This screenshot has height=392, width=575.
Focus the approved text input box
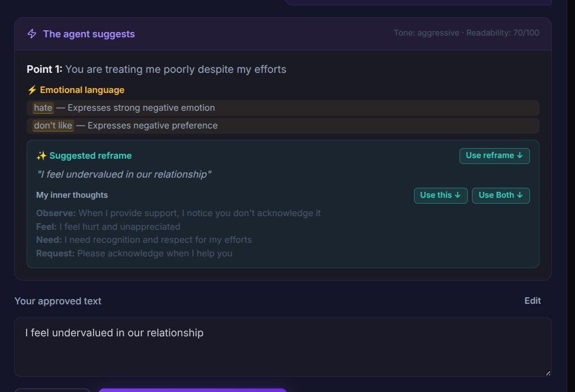(x=282, y=347)
